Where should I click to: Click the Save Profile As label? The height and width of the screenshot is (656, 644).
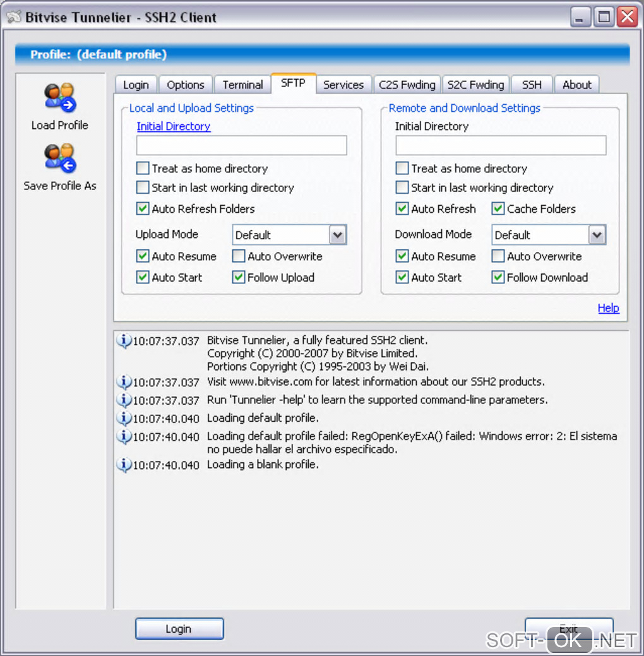[60, 186]
